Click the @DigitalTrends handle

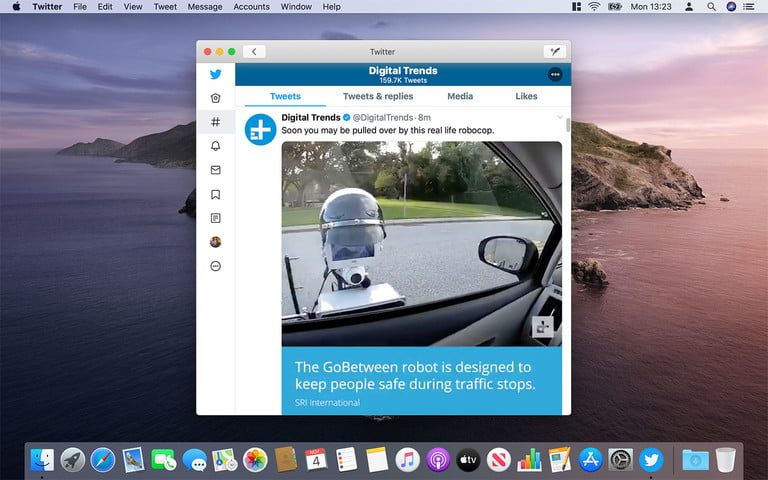pyautogui.click(x=383, y=118)
